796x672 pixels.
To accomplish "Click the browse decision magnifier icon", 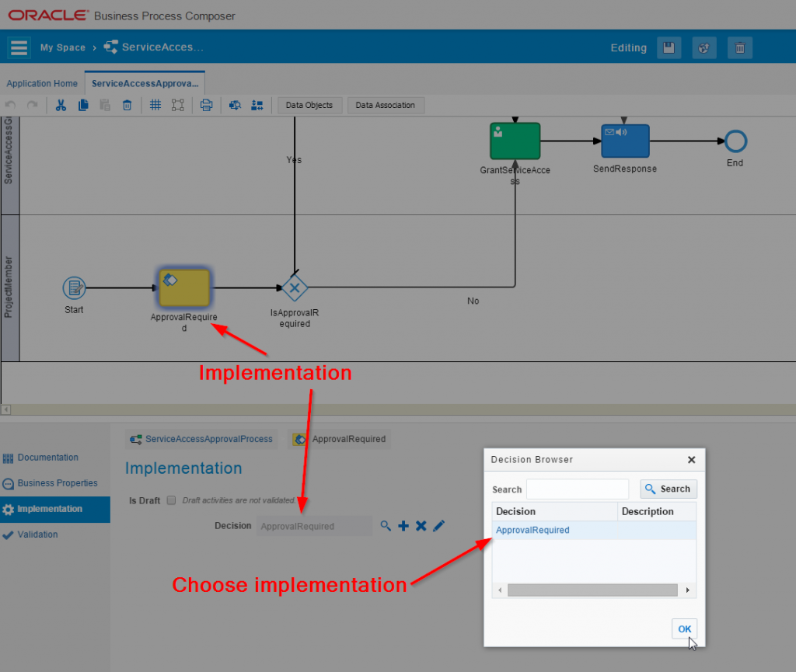I will pos(386,526).
